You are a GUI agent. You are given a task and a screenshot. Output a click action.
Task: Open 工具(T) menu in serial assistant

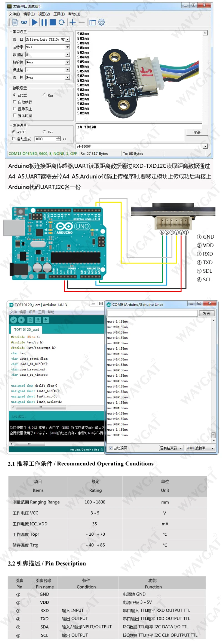59,14
